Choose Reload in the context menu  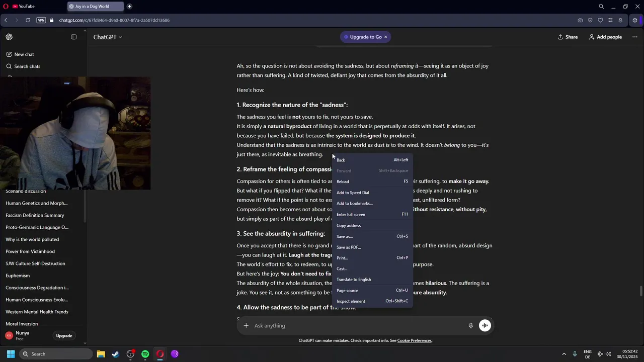point(372,182)
